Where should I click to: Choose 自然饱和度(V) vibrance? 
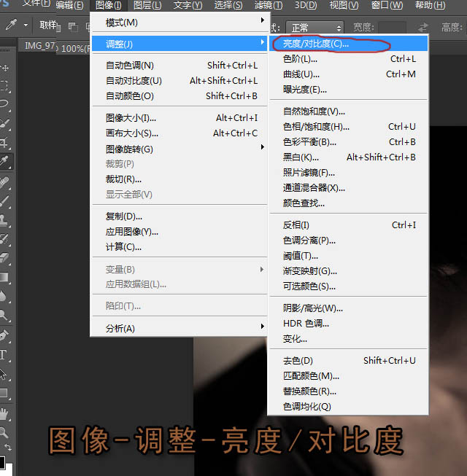tap(348, 112)
